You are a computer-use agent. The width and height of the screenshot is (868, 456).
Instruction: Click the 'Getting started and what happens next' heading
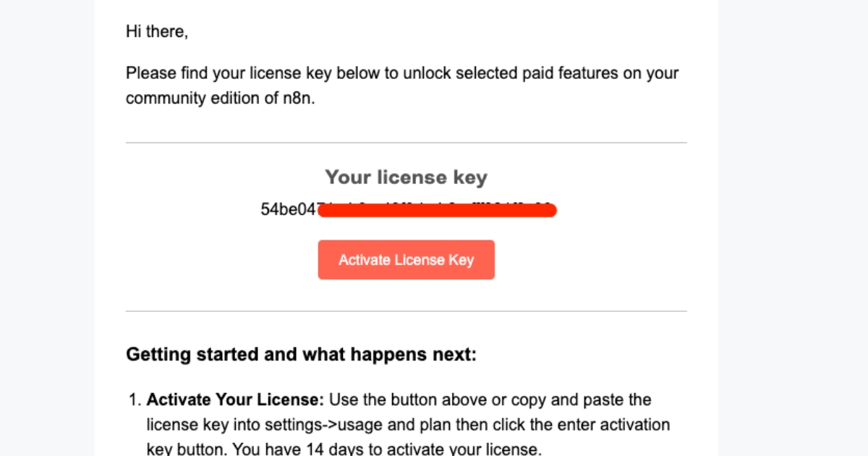tap(301, 355)
